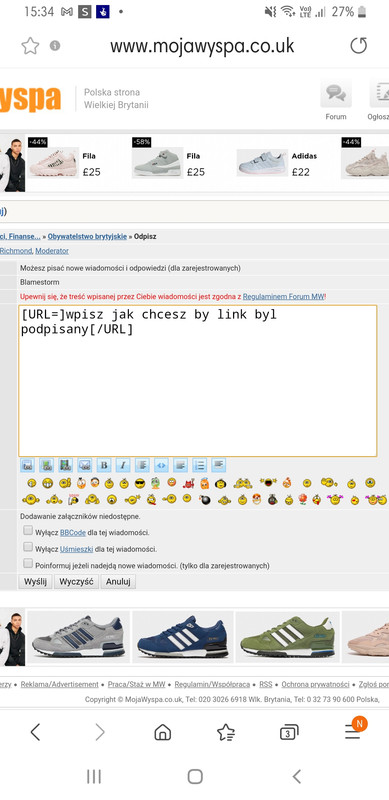Click the Anuluj button
The image size is (389, 800).
coord(118,582)
